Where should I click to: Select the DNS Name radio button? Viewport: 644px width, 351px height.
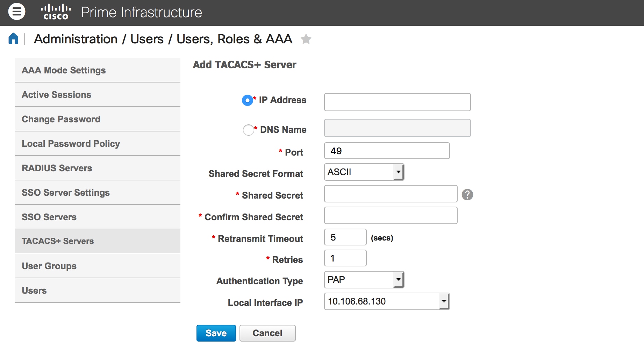click(248, 130)
